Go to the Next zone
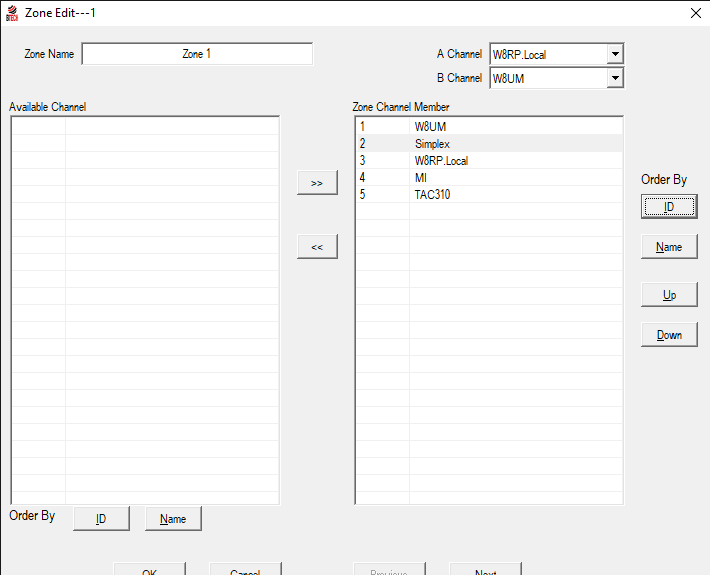 (485, 569)
